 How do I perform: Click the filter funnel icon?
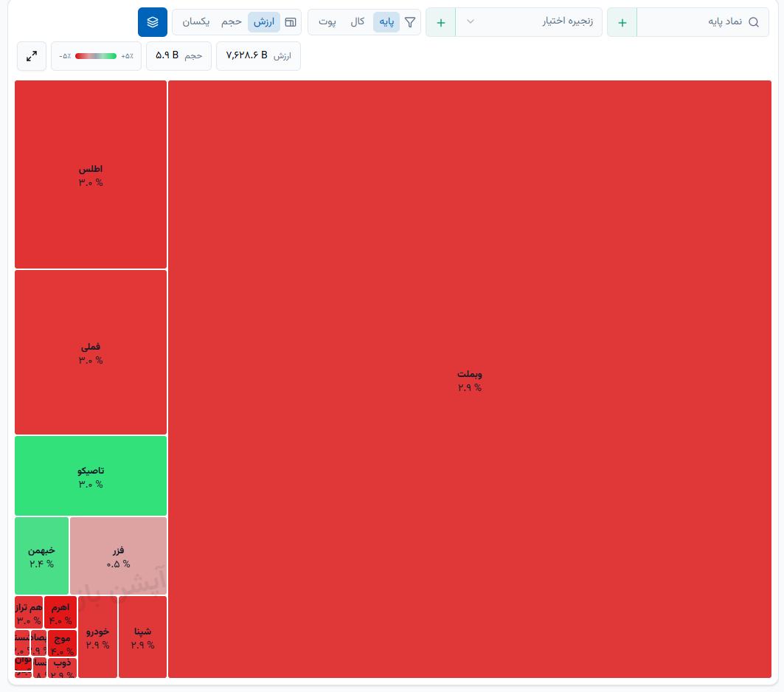[x=410, y=22]
